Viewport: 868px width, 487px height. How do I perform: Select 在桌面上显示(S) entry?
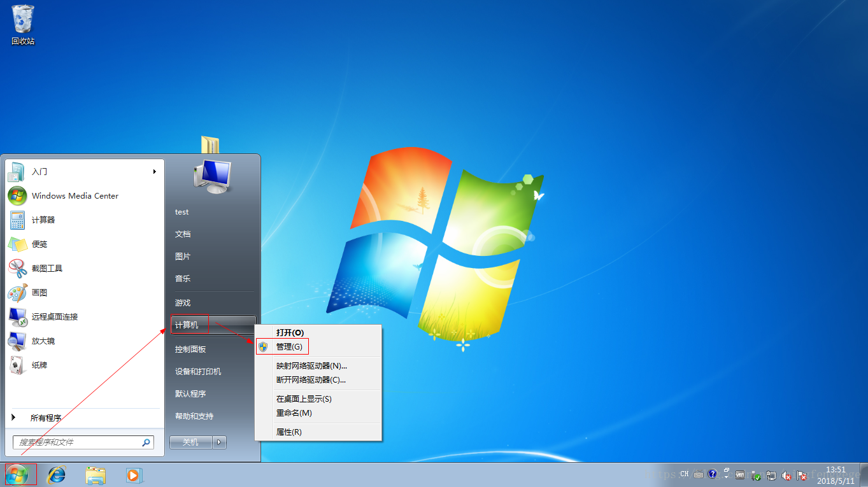tap(318, 399)
